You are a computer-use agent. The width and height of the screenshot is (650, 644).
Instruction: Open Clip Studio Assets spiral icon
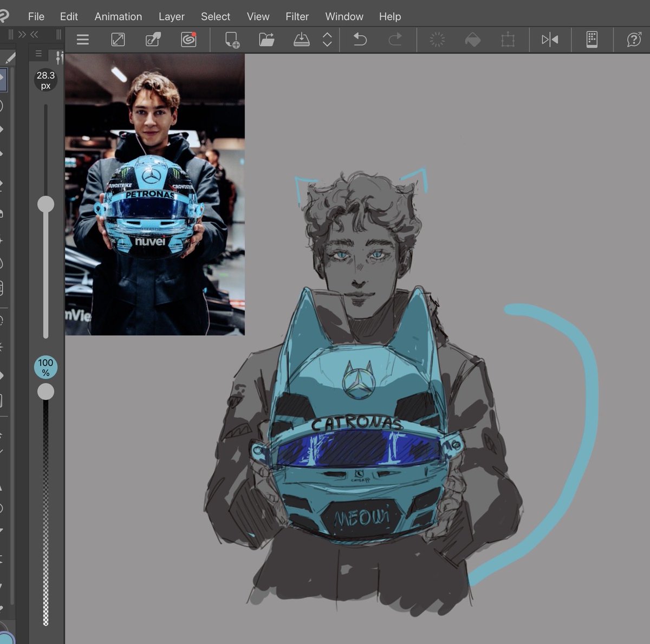(x=188, y=40)
